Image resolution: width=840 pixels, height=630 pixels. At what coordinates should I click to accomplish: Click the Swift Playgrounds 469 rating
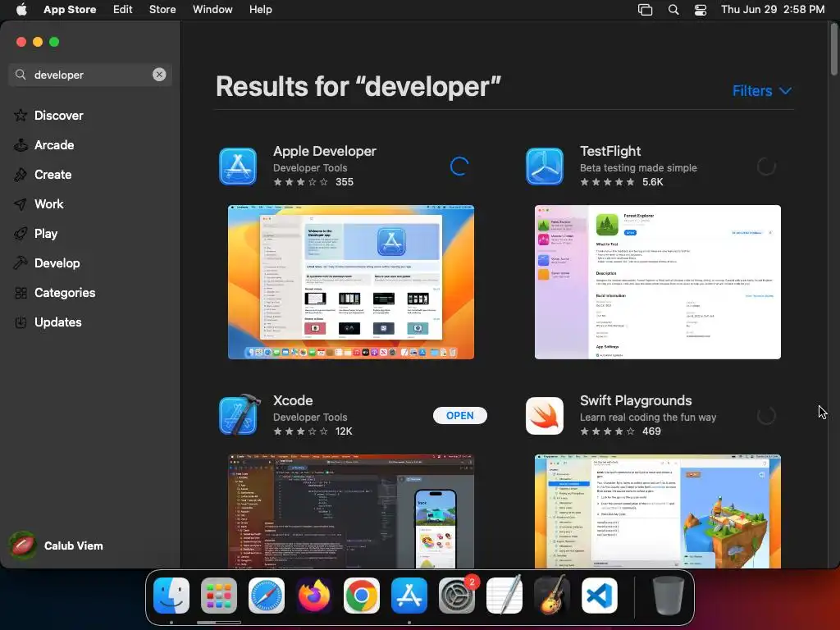(x=620, y=431)
